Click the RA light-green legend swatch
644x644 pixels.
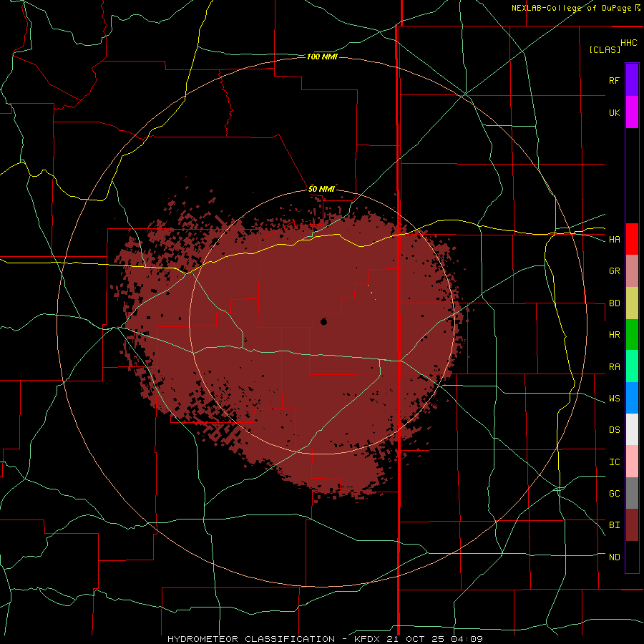coord(632,366)
